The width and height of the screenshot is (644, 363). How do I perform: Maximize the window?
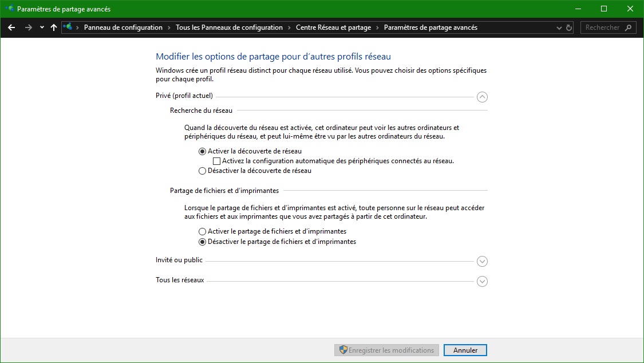pyautogui.click(x=604, y=9)
